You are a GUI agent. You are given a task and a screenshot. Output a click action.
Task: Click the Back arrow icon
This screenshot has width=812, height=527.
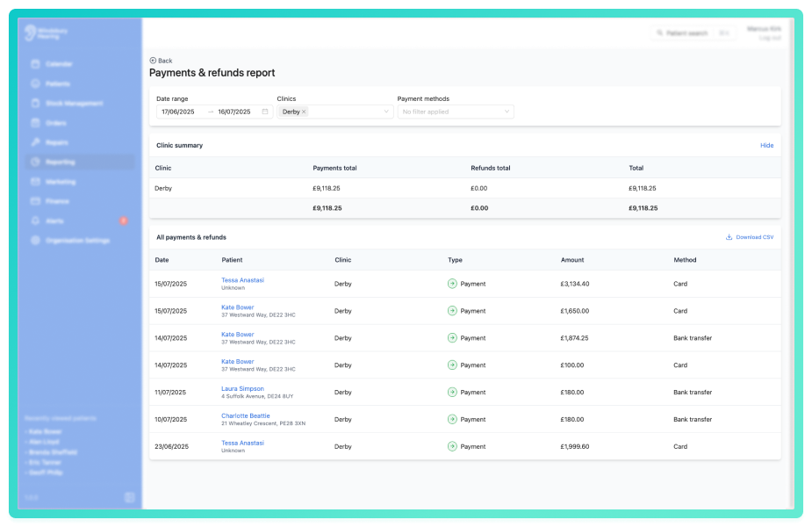153,61
